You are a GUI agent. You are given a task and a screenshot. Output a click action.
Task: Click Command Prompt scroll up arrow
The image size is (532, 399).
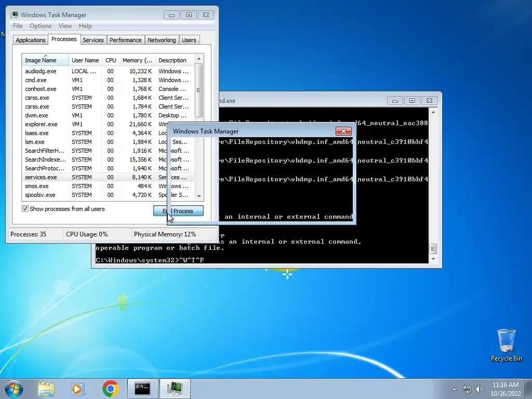[433, 112]
